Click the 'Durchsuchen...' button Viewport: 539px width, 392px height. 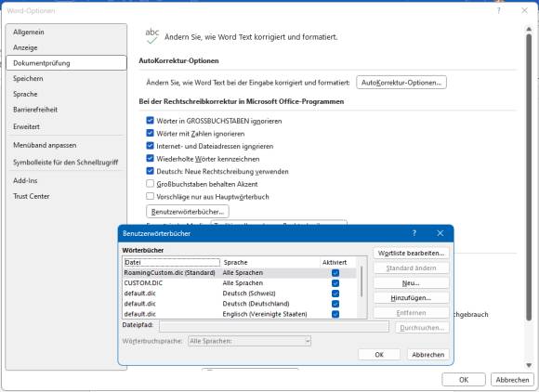coord(422,328)
